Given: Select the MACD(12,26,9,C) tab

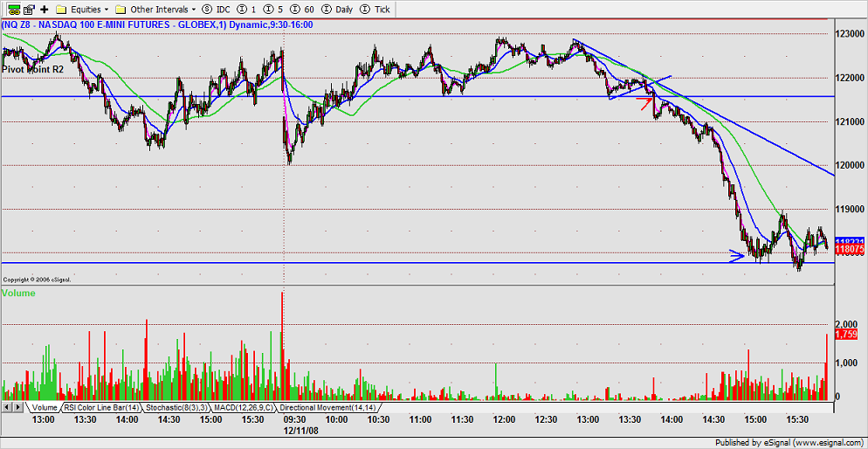Looking at the screenshot, I should [244, 407].
